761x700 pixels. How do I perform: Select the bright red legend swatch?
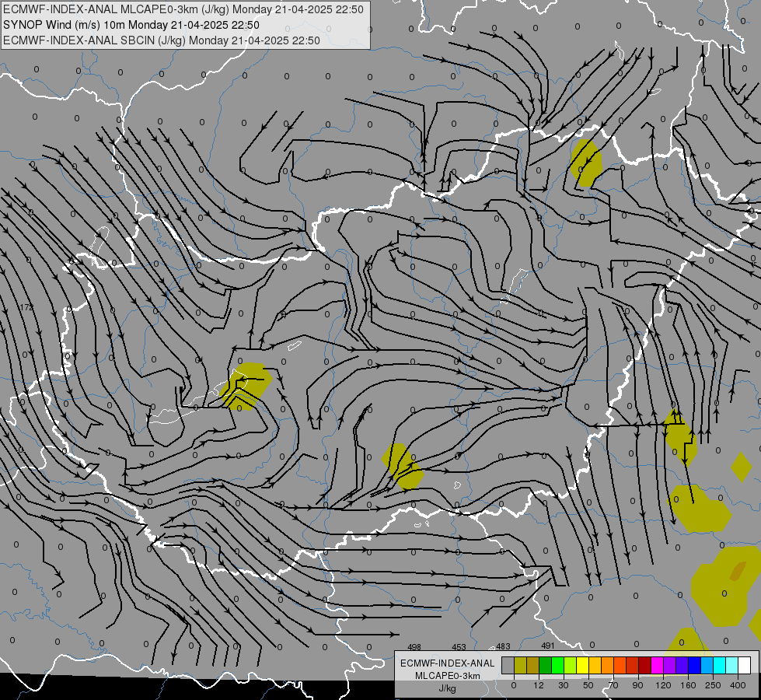[633, 665]
